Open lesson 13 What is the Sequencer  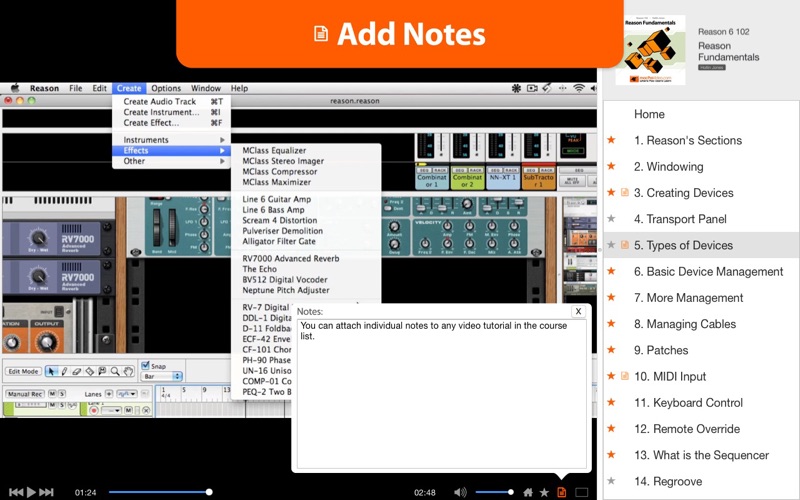[702, 455]
